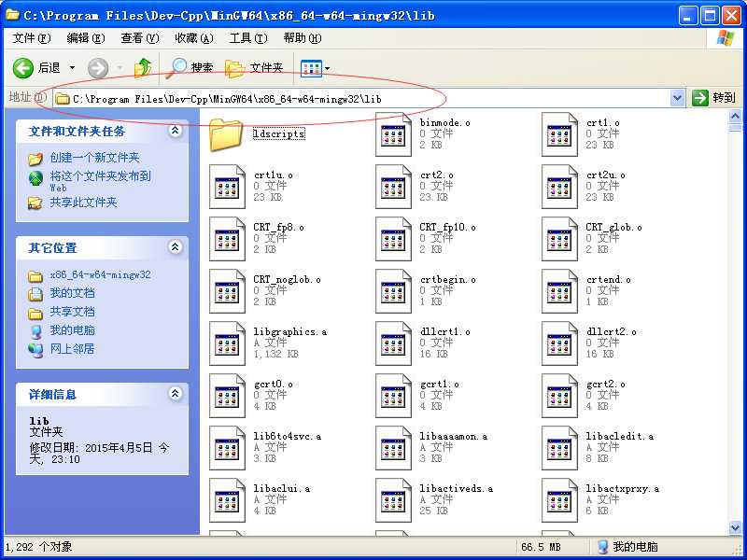Collapse the 其它位置 panel
Viewport: 747px width, 560px height.
pos(176,246)
